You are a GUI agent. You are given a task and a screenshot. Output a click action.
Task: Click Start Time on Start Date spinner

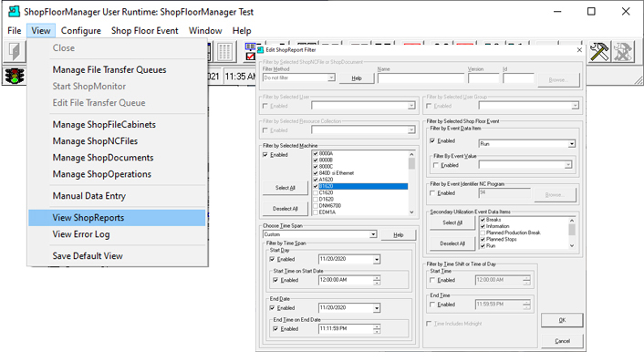click(377, 280)
